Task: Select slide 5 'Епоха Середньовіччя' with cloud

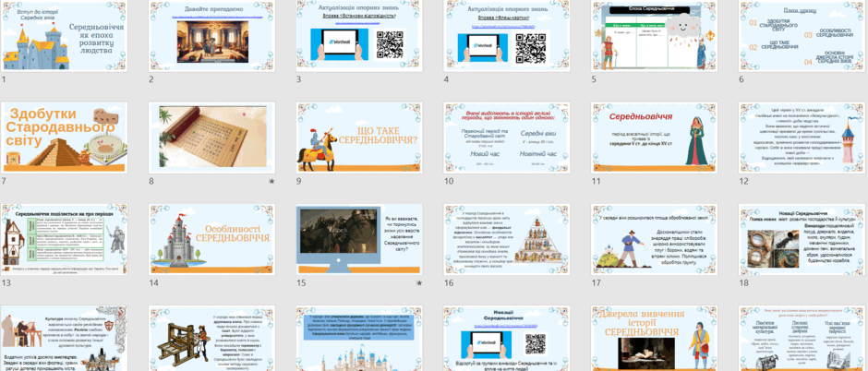Action: point(655,35)
